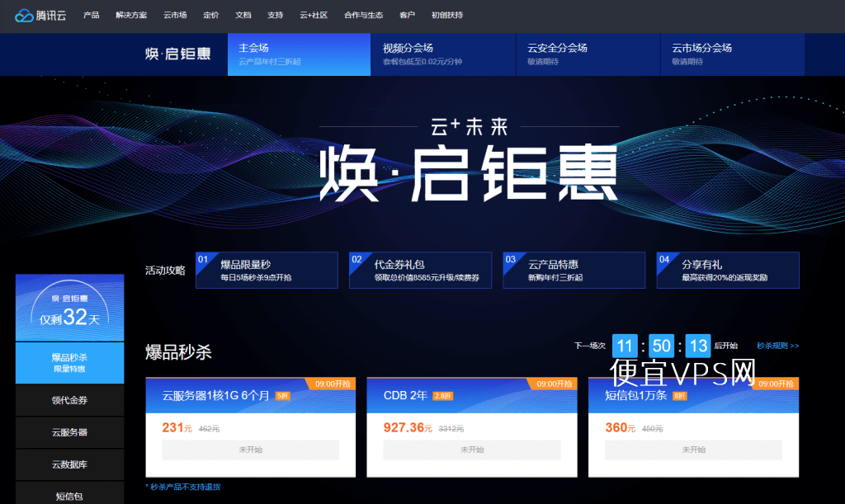Switch to the 视频分会场 tab
Image resolution: width=845 pixels, height=504 pixels.
443,54
